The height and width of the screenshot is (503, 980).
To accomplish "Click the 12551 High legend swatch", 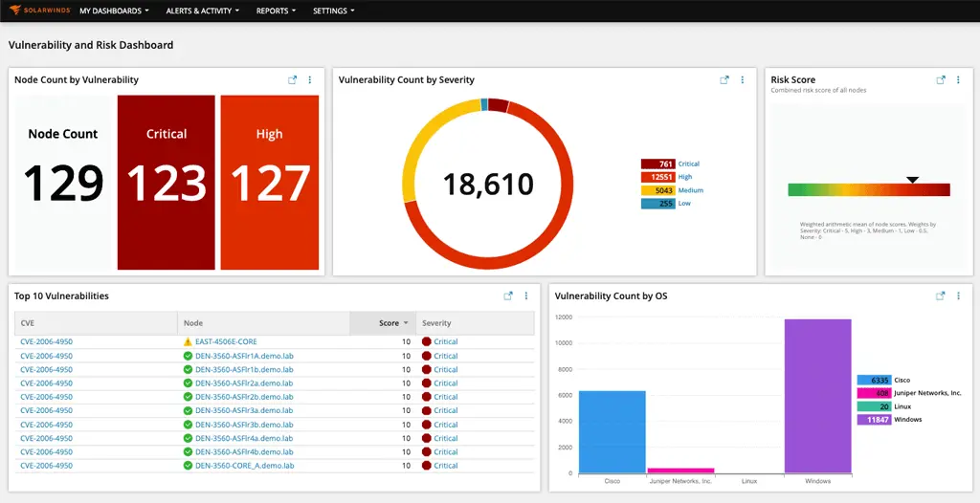I will pos(658,177).
